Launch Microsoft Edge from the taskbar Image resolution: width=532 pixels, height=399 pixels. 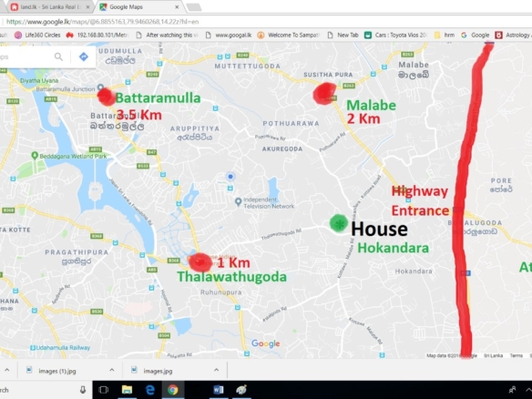tap(150, 390)
